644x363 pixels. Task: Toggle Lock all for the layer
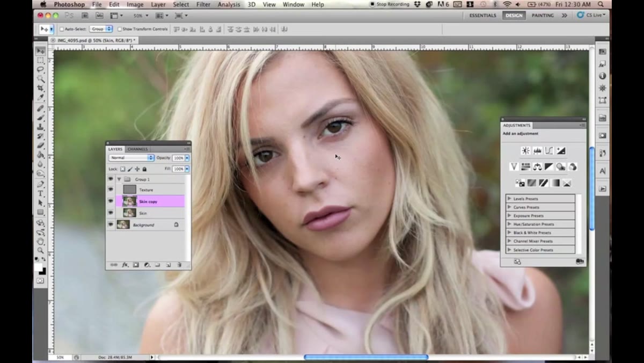coord(144,169)
